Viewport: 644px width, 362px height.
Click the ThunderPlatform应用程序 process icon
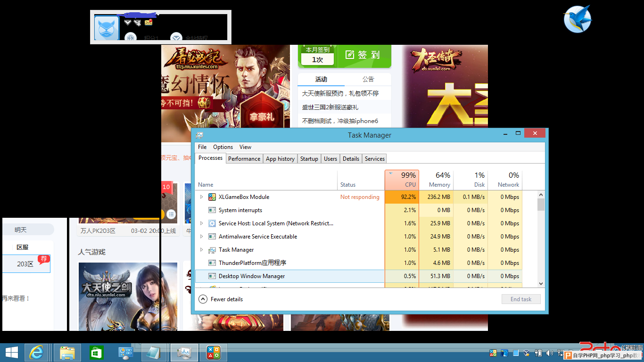tap(212, 263)
